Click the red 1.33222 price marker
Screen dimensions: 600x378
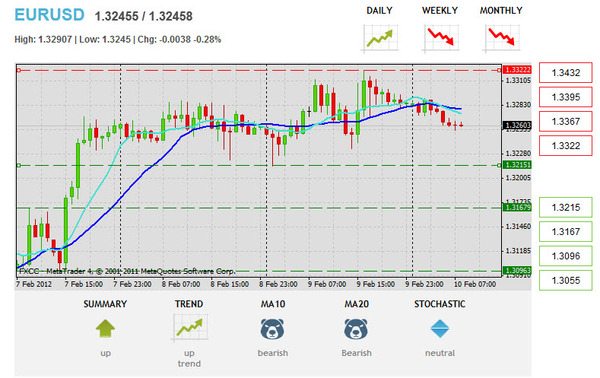tap(517, 70)
